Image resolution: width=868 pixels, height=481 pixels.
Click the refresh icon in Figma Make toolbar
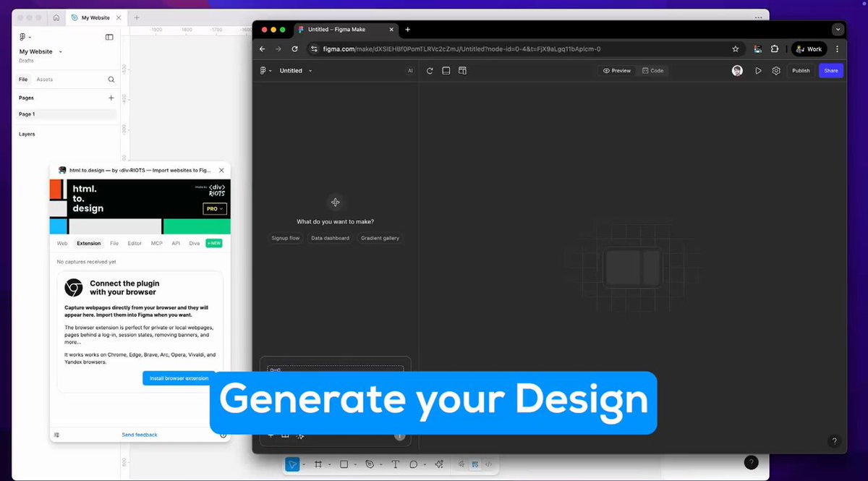coord(430,71)
